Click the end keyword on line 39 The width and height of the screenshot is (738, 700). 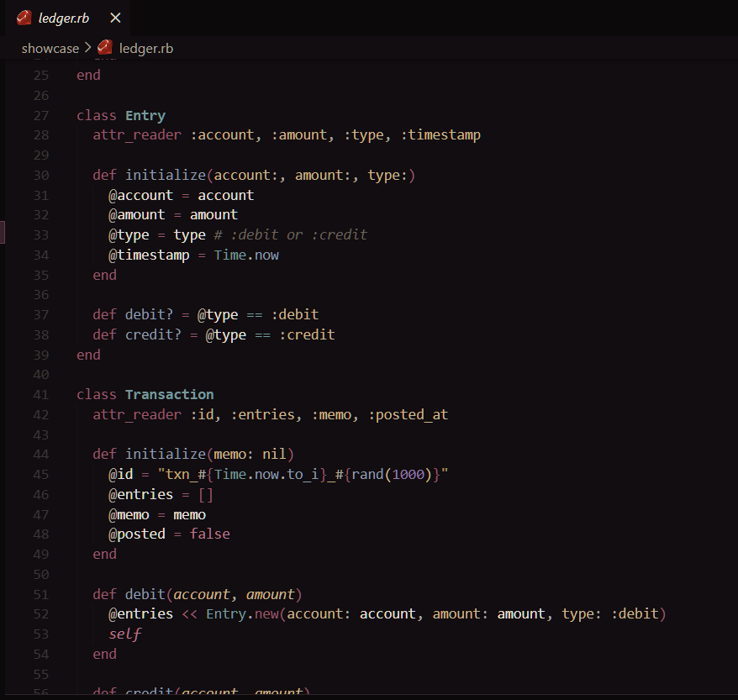[88, 355]
